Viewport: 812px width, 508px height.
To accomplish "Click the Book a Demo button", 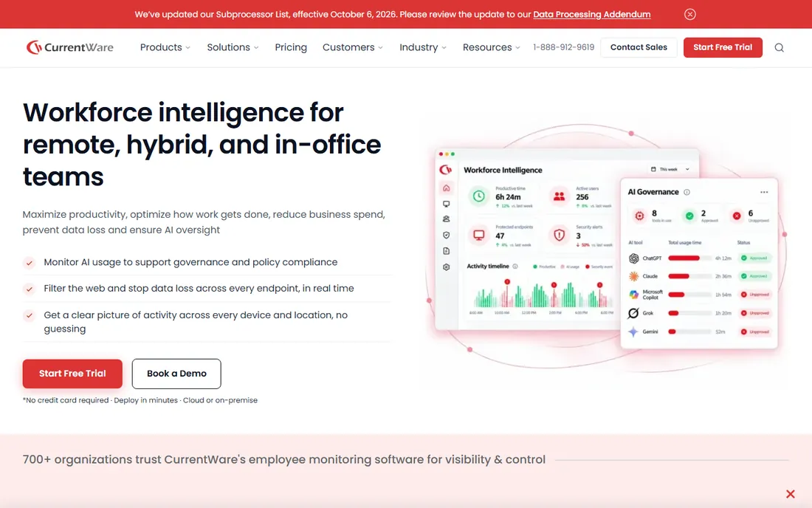I will click(x=176, y=374).
